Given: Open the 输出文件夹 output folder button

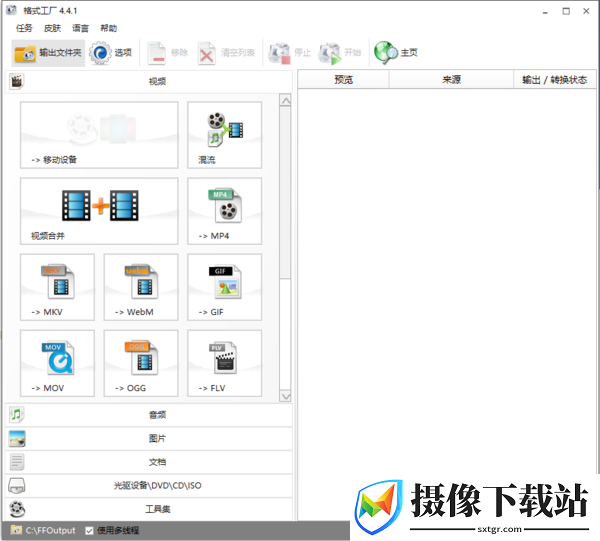Looking at the screenshot, I should (x=48, y=53).
